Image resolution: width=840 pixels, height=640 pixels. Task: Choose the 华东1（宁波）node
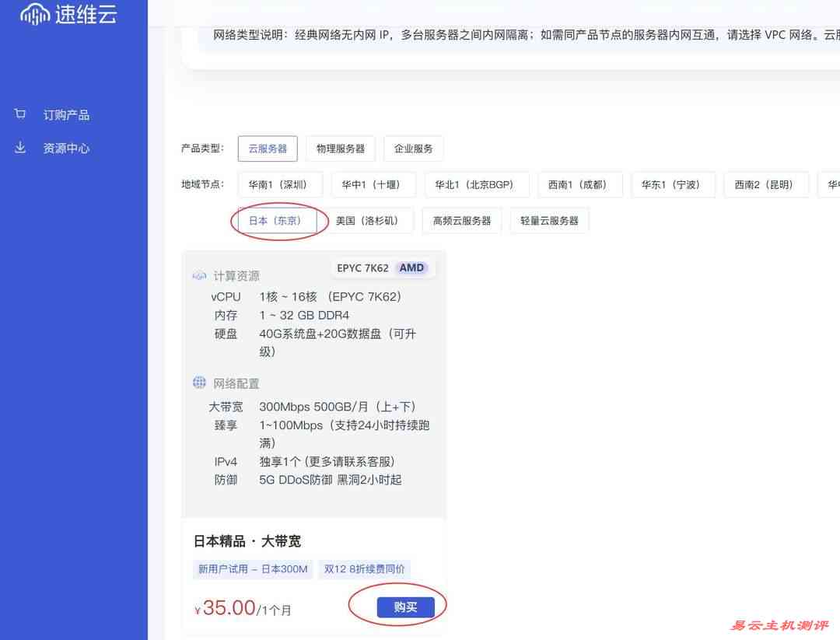coord(673,184)
